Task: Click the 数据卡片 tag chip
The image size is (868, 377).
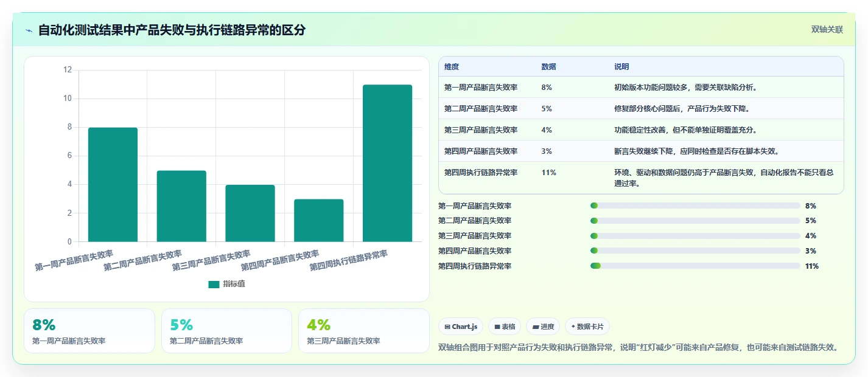Action: coord(587,327)
